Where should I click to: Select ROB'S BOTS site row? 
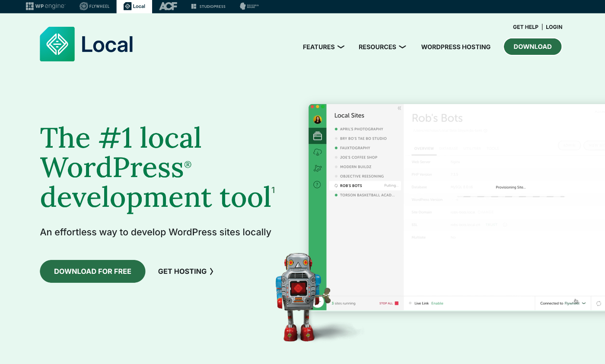pos(365,186)
